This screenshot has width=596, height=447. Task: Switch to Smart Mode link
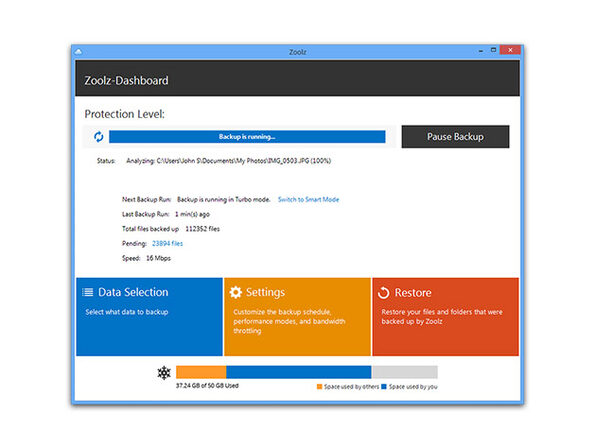pos(308,200)
